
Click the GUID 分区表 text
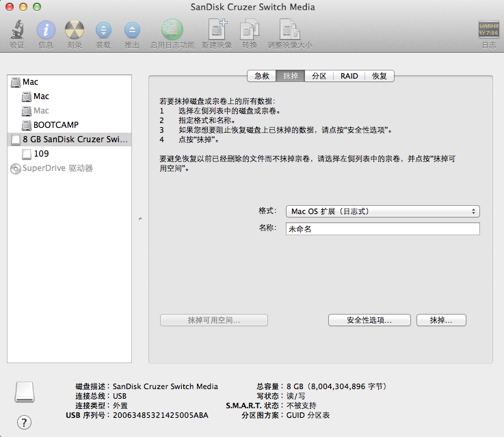tap(308, 415)
